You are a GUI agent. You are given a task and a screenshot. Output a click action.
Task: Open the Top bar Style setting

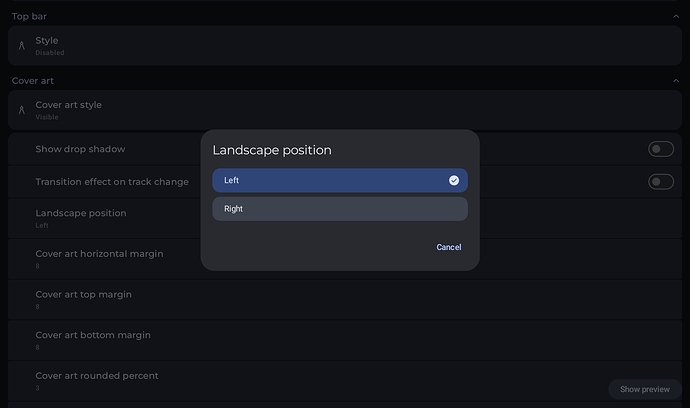coord(340,45)
